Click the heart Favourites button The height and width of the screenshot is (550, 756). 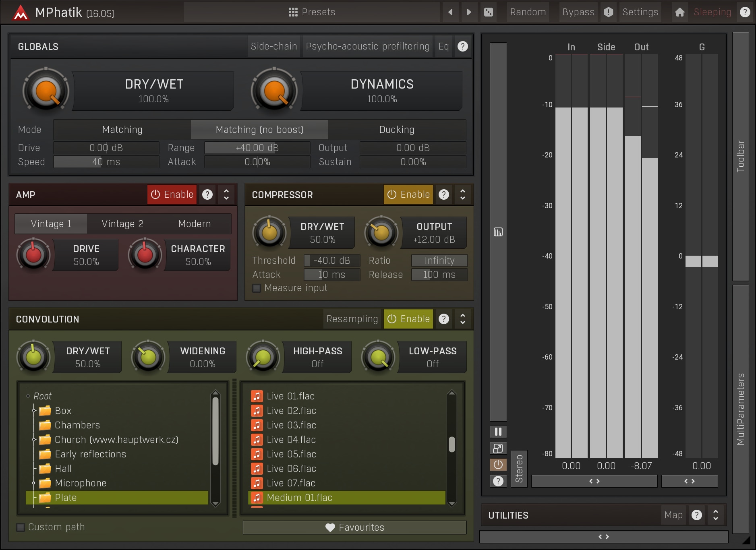pyautogui.click(x=354, y=527)
